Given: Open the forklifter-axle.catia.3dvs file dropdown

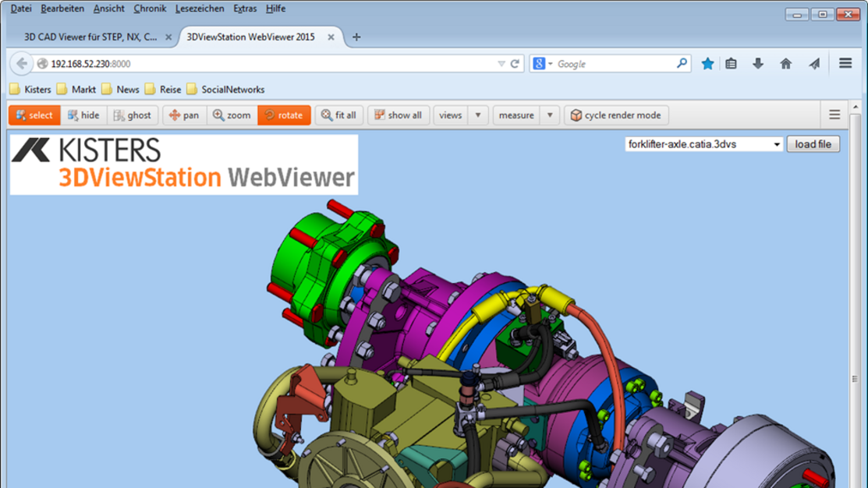Looking at the screenshot, I should point(703,144).
